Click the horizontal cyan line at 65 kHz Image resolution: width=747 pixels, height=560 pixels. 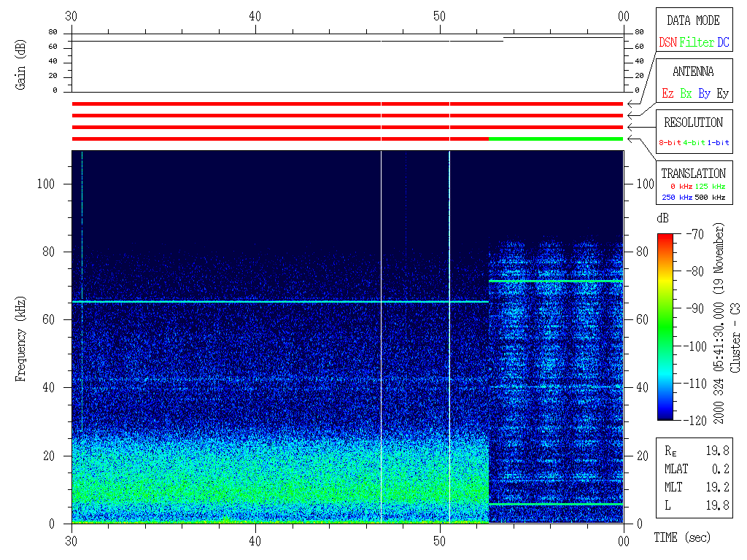coord(277,302)
